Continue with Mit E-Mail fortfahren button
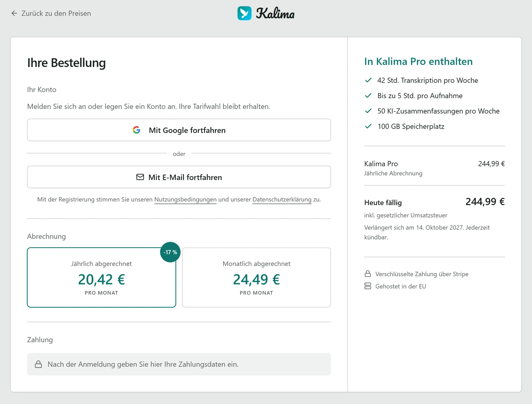Image resolution: width=532 pixels, height=404 pixels. tap(179, 177)
